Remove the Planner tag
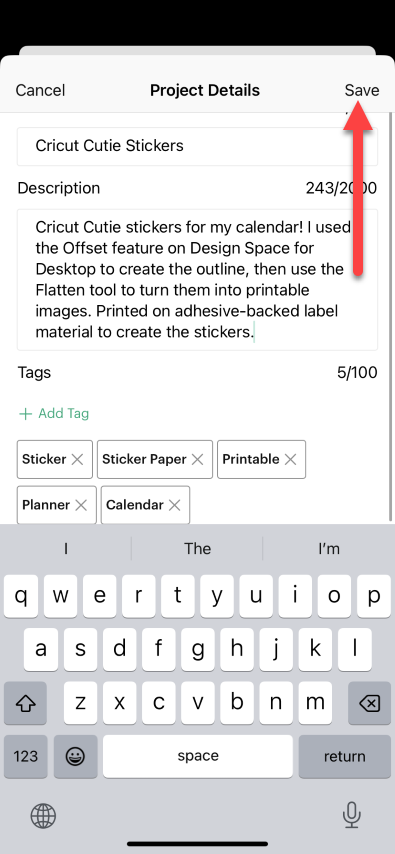The width and height of the screenshot is (395, 854). [x=81, y=505]
